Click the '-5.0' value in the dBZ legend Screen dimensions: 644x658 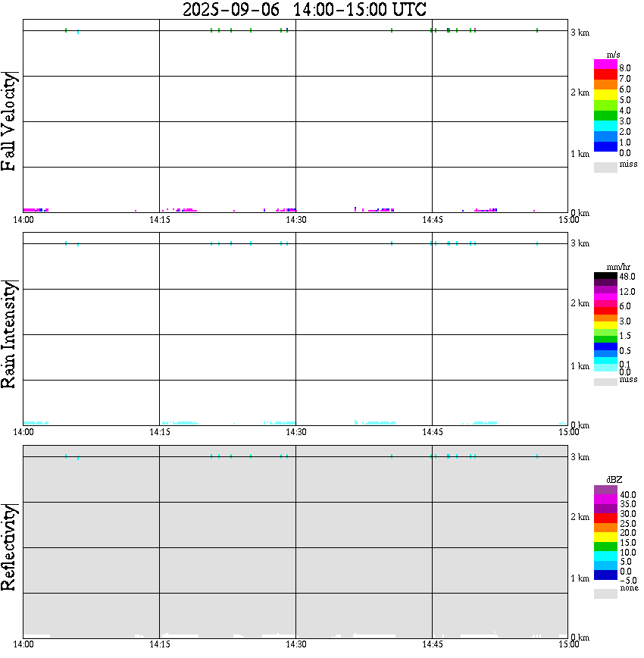(x=628, y=581)
